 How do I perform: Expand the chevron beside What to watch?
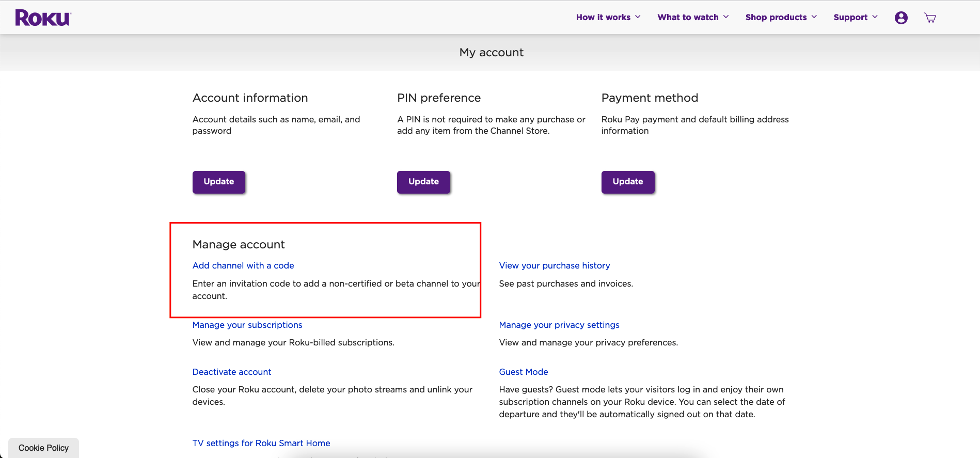tap(726, 17)
